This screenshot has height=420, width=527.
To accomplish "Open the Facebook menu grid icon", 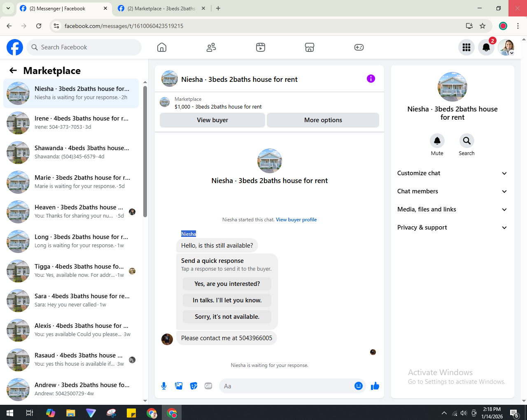I will (466, 47).
